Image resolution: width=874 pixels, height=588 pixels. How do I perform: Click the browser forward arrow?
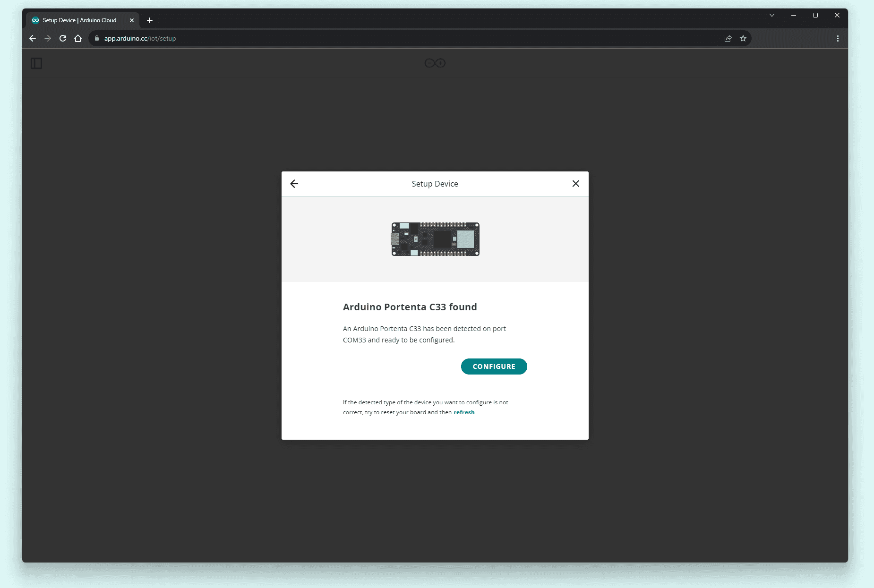(48, 39)
